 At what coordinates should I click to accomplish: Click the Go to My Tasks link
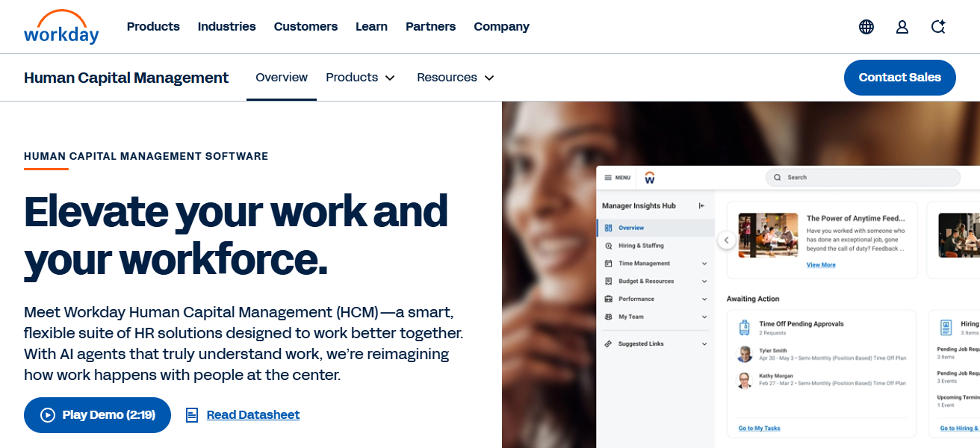pyautogui.click(x=760, y=429)
